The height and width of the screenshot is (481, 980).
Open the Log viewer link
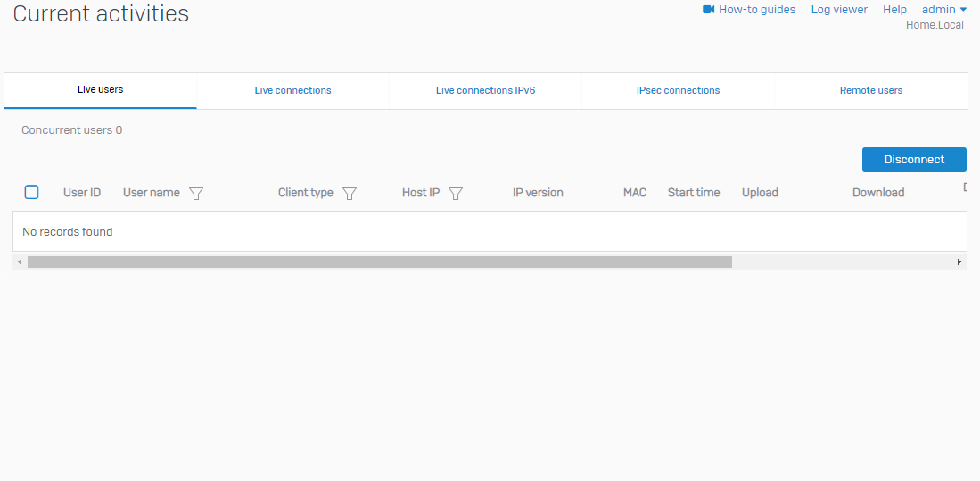[839, 10]
